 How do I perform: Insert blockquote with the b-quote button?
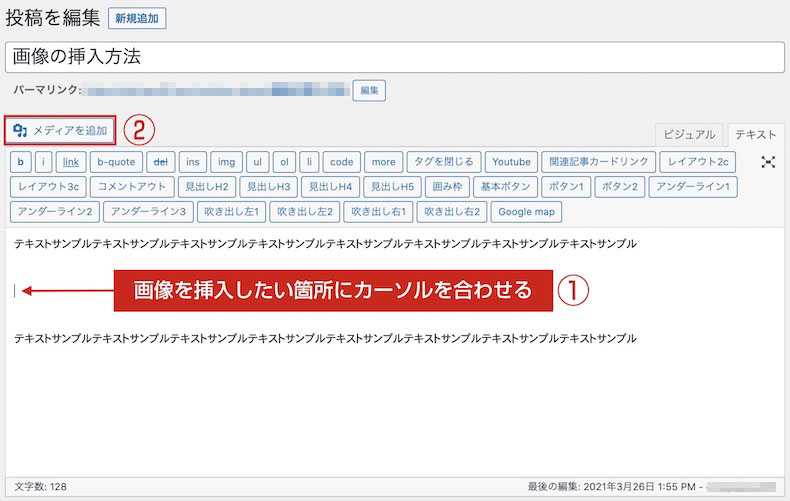[116, 162]
